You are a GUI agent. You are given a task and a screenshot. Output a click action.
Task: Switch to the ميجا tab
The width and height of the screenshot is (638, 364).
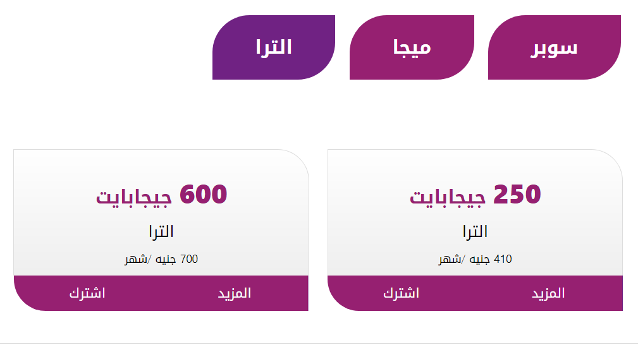pos(412,46)
